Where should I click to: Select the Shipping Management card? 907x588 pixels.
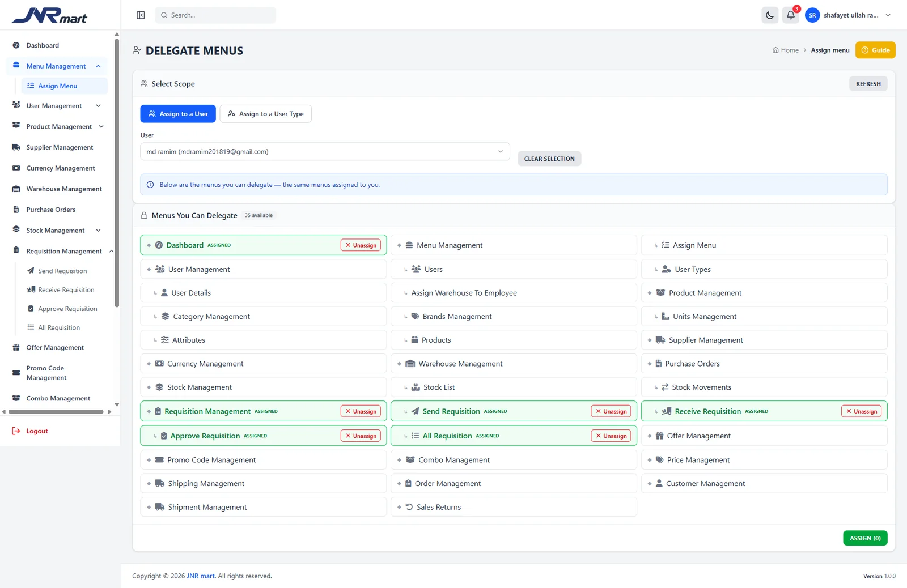coord(264,484)
